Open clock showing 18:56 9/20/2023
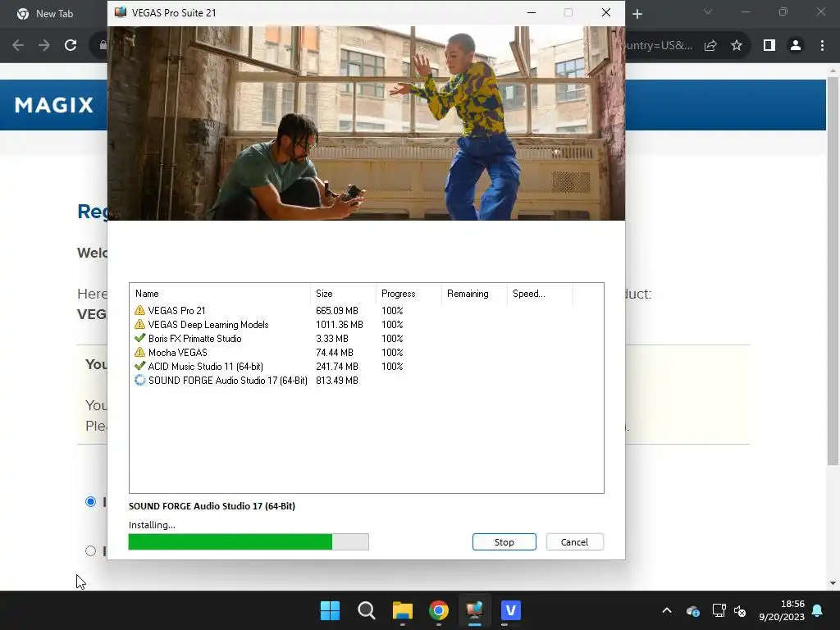840x630 pixels. coord(782,610)
